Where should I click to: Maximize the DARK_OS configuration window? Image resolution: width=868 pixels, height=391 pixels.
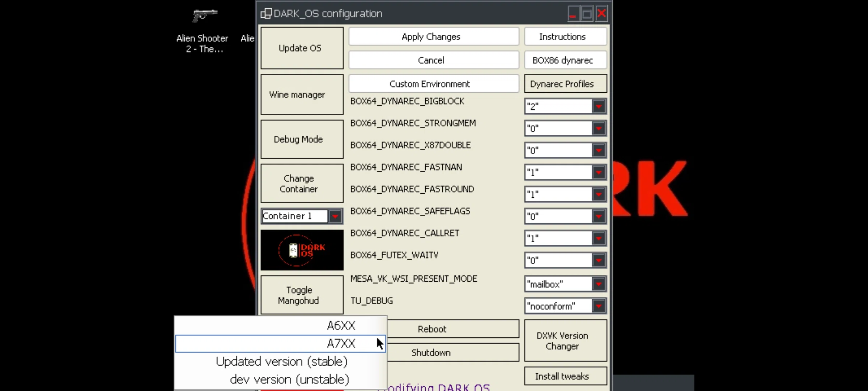(587, 14)
